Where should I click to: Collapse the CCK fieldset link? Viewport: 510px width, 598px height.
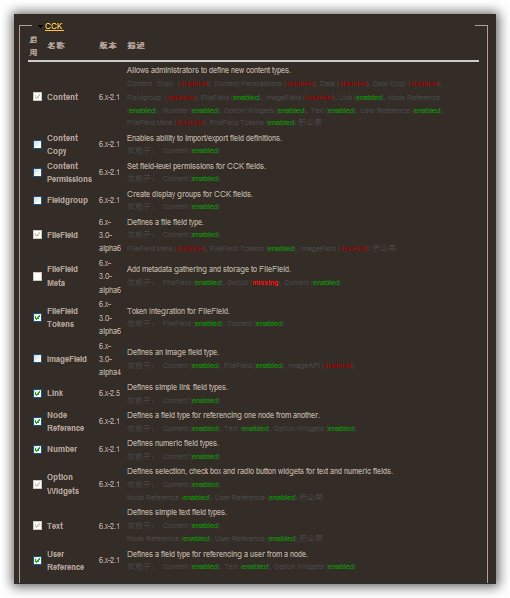(x=54, y=26)
